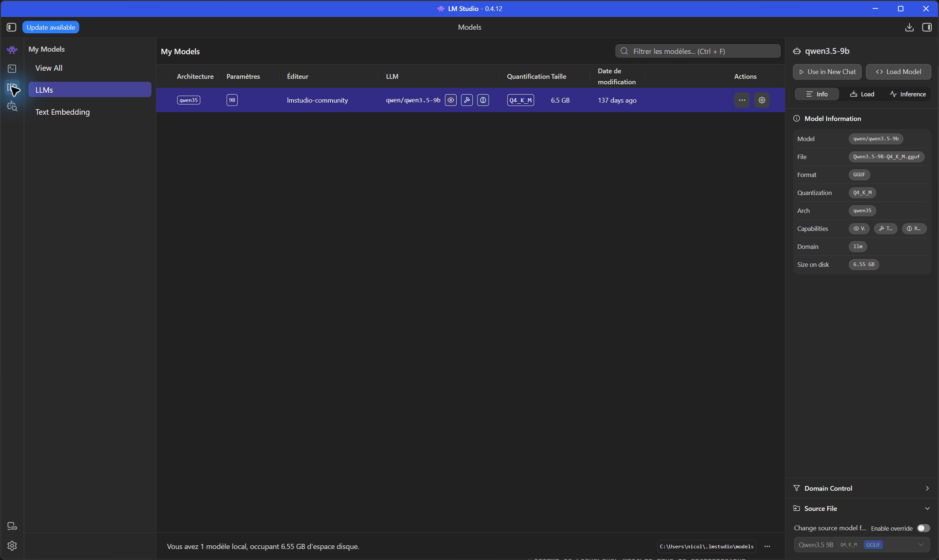Select the LLMs category
Screen dimensions: 939x560
pyautogui.click(x=90, y=90)
